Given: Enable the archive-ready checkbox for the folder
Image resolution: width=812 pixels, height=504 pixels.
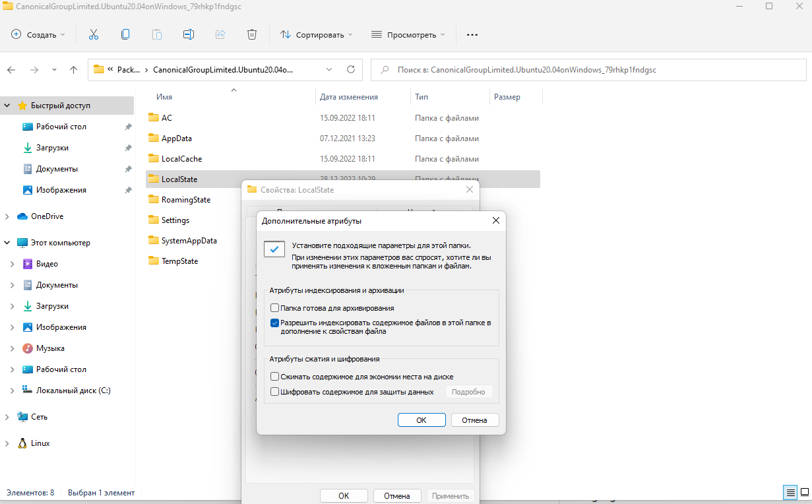Looking at the screenshot, I should 274,307.
